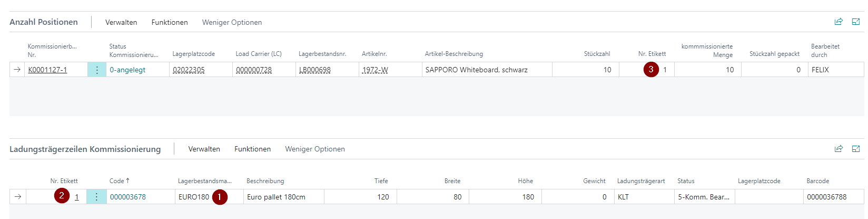Screen dimensions: 868x219
Task: Click item number link 1972-W
Action: click(375, 70)
